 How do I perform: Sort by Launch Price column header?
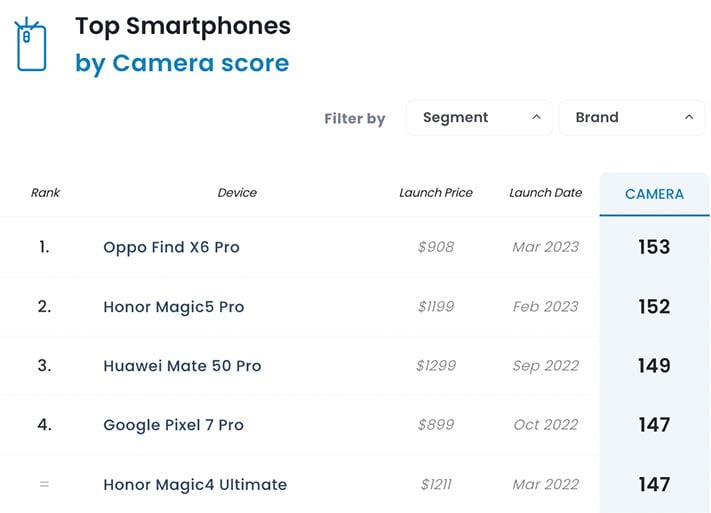tap(436, 193)
